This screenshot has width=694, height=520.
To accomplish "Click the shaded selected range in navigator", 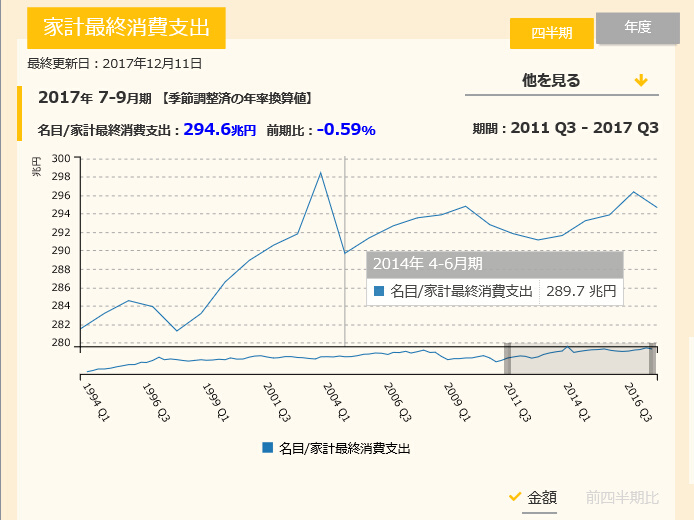I will pyautogui.click(x=580, y=359).
